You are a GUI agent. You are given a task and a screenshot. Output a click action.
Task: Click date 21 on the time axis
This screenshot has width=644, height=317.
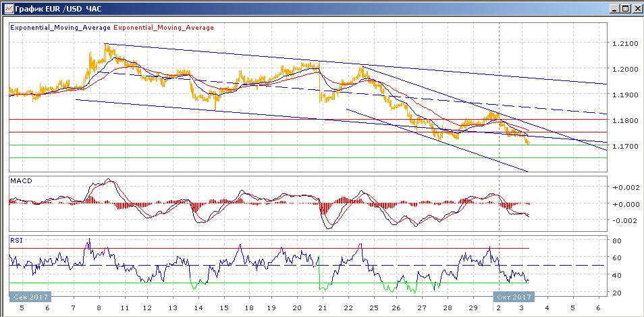[323, 308]
